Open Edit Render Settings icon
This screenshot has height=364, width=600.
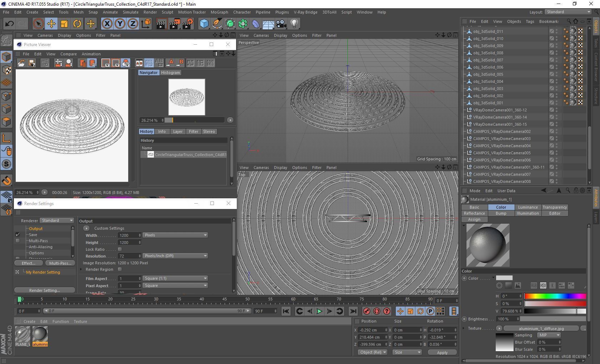click(x=188, y=24)
